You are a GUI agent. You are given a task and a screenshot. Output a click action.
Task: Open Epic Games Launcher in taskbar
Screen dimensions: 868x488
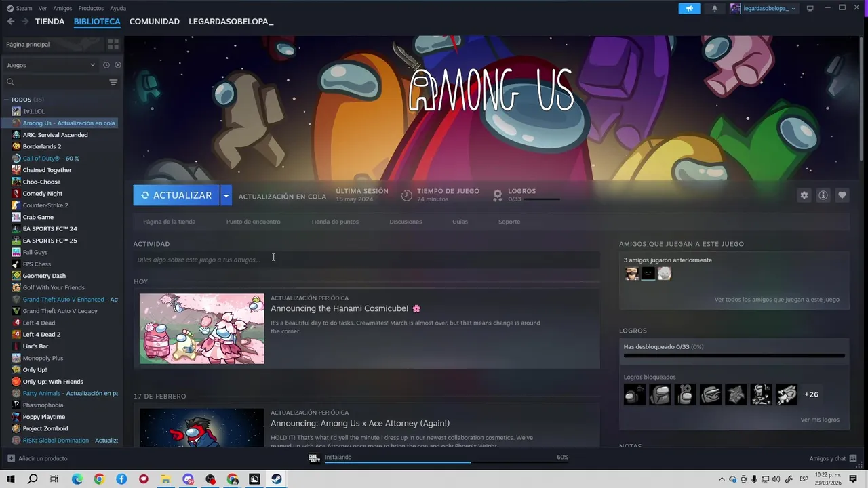tap(254, 479)
